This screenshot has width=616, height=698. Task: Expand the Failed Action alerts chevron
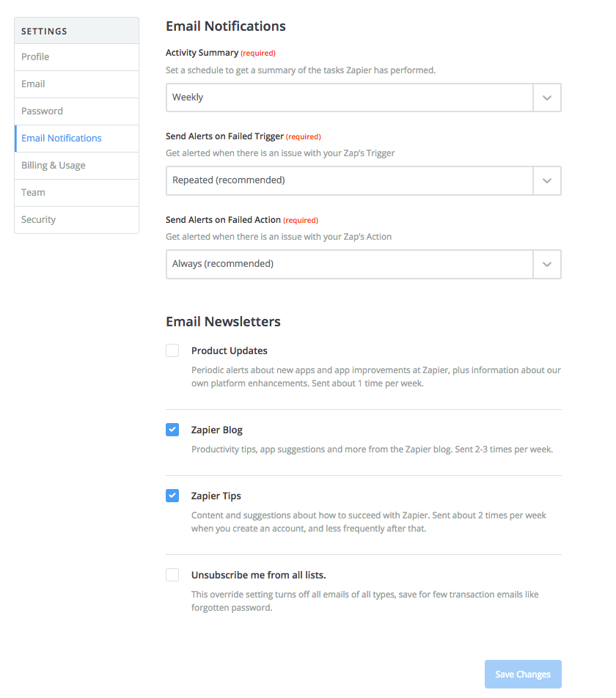[x=547, y=265]
